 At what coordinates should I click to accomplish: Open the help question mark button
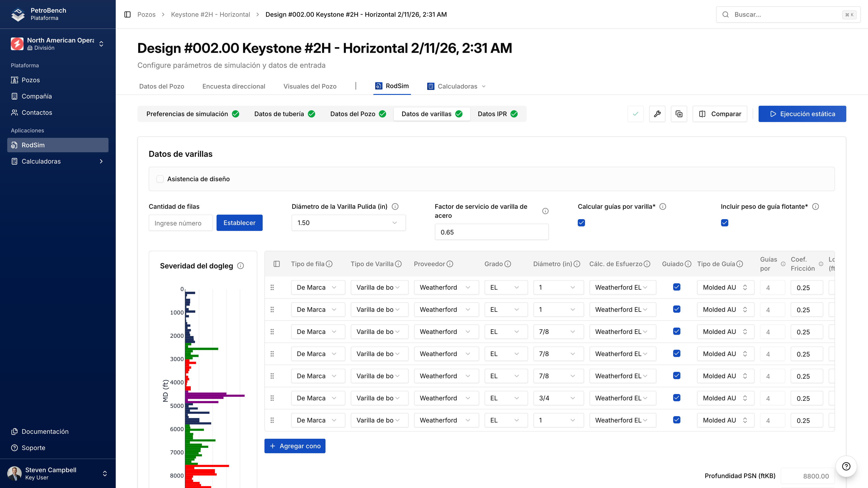(846, 466)
